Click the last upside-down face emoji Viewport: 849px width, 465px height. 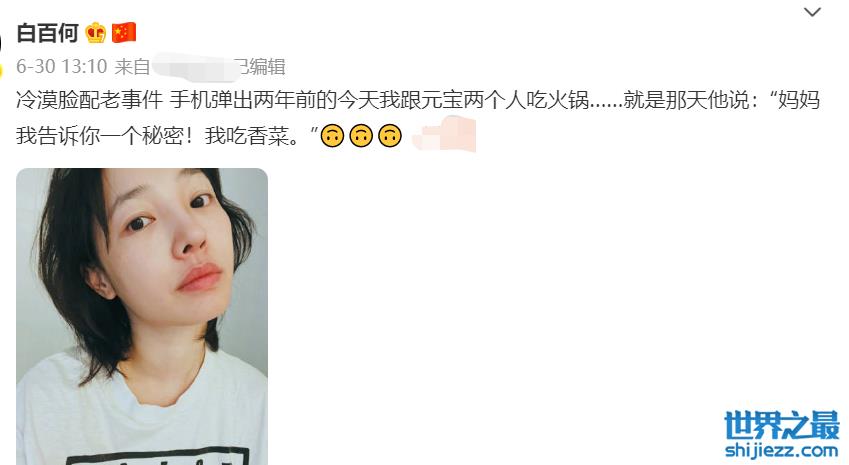click(x=389, y=136)
